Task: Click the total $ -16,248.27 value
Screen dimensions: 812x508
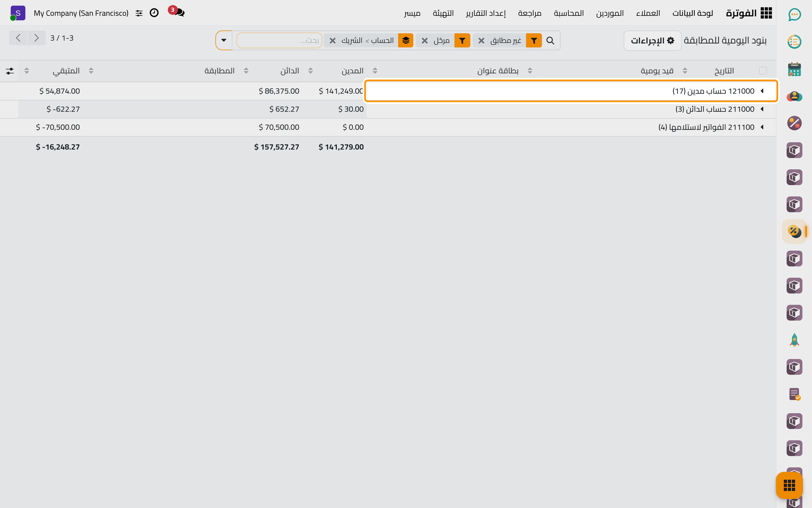Action: 58,147
